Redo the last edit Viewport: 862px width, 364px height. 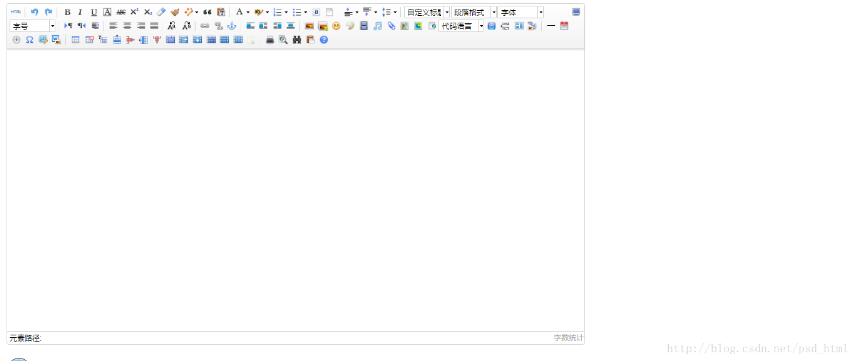click(48, 12)
